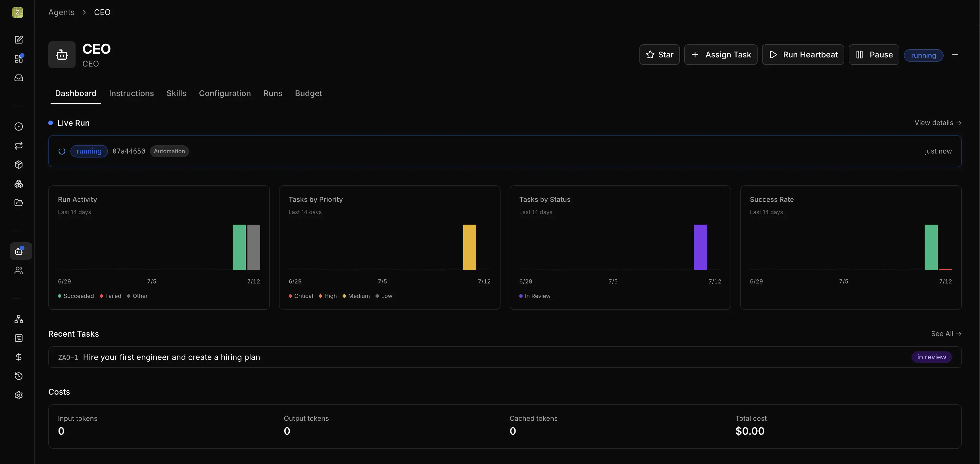Click the Automation tag in Live Run
The image size is (980, 464).
coord(169,151)
